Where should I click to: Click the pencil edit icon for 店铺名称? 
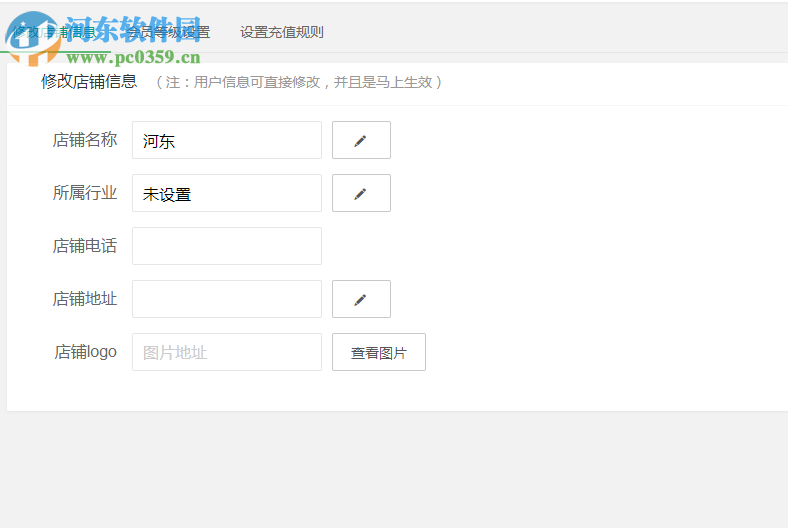pos(361,140)
